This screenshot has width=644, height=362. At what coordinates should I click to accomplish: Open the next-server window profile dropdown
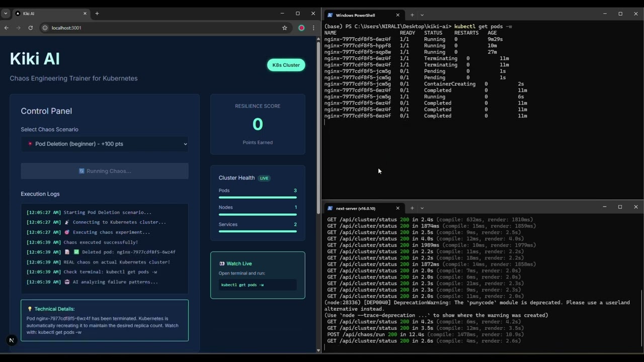click(422, 208)
